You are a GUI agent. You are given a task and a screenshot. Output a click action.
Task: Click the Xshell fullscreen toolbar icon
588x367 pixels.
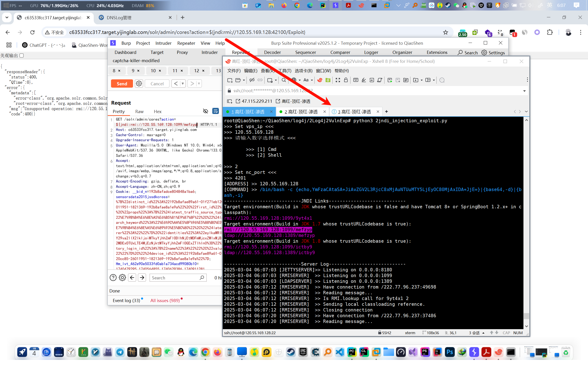[x=338, y=80]
